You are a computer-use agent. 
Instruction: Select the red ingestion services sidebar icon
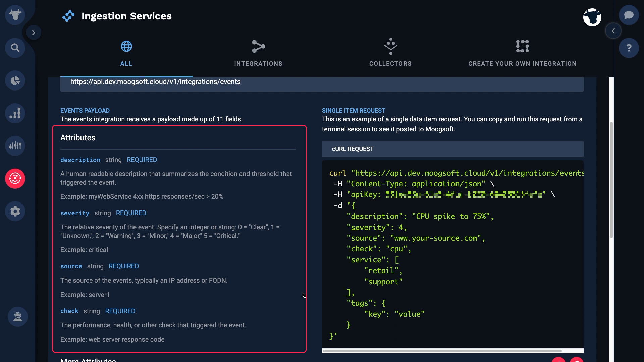pos(15,178)
